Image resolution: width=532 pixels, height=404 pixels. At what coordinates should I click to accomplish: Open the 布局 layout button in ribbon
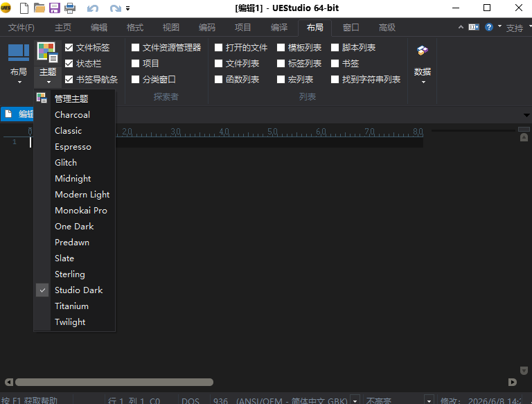click(19, 63)
